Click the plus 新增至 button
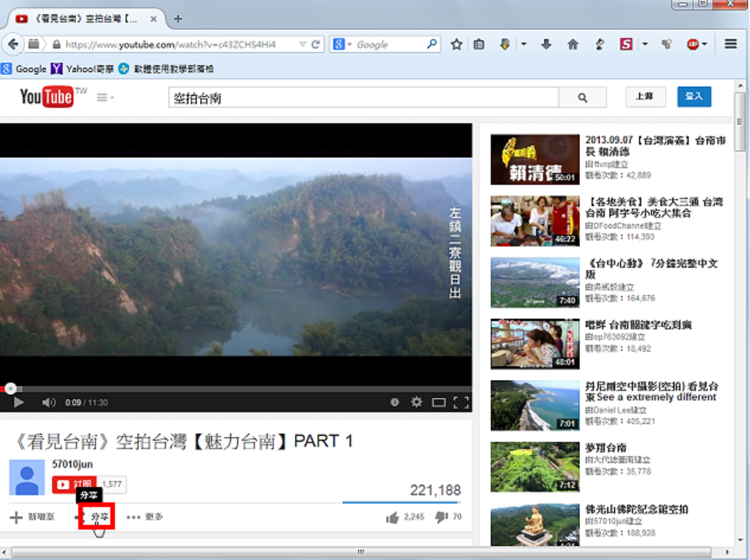This screenshot has width=750, height=560. pyautogui.click(x=32, y=517)
